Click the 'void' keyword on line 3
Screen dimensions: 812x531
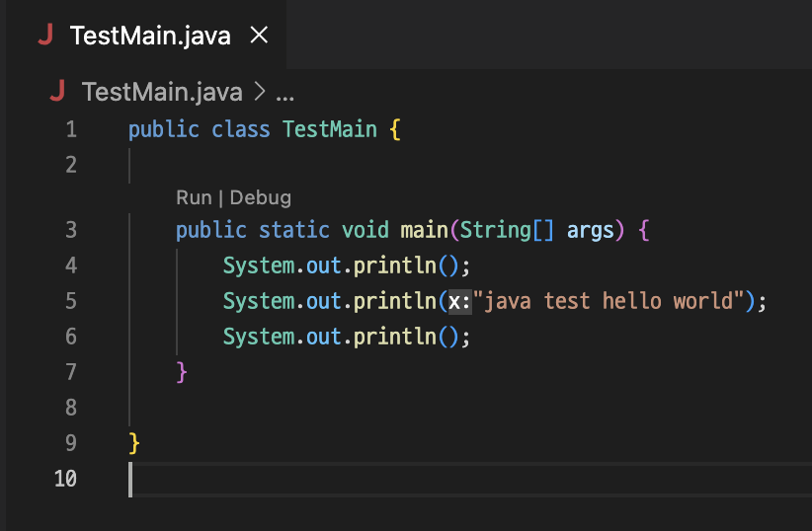click(365, 230)
